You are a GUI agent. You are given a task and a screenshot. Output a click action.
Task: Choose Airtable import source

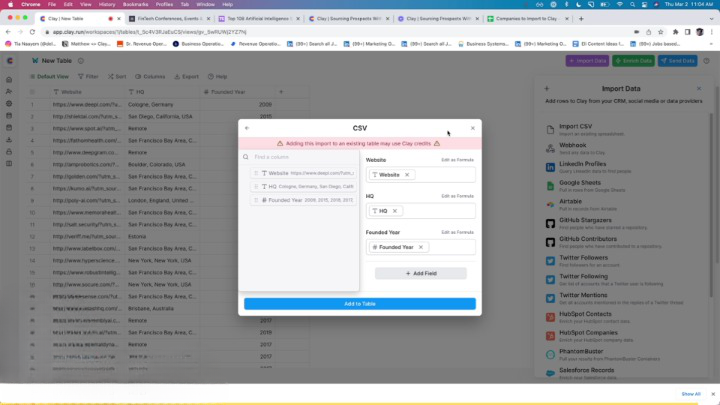(624, 205)
